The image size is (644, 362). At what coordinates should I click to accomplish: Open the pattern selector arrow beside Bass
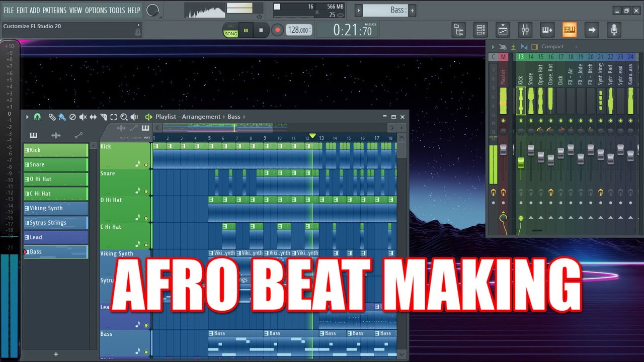358,10
